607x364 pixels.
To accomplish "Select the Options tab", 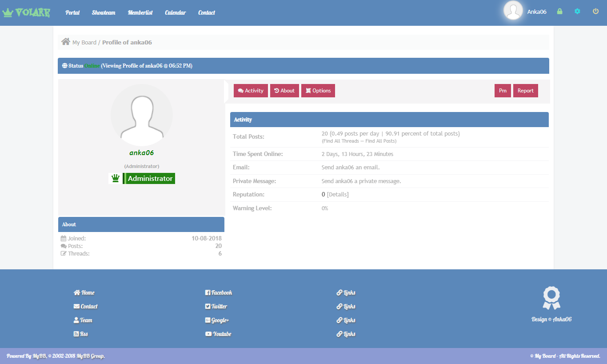I will pyautogui.click(x=318, y=91).
